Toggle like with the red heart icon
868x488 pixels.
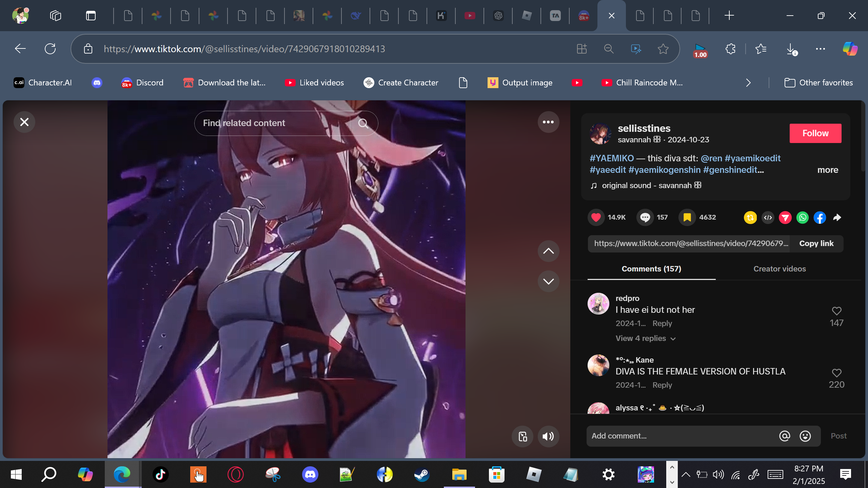tap(596, 218)
